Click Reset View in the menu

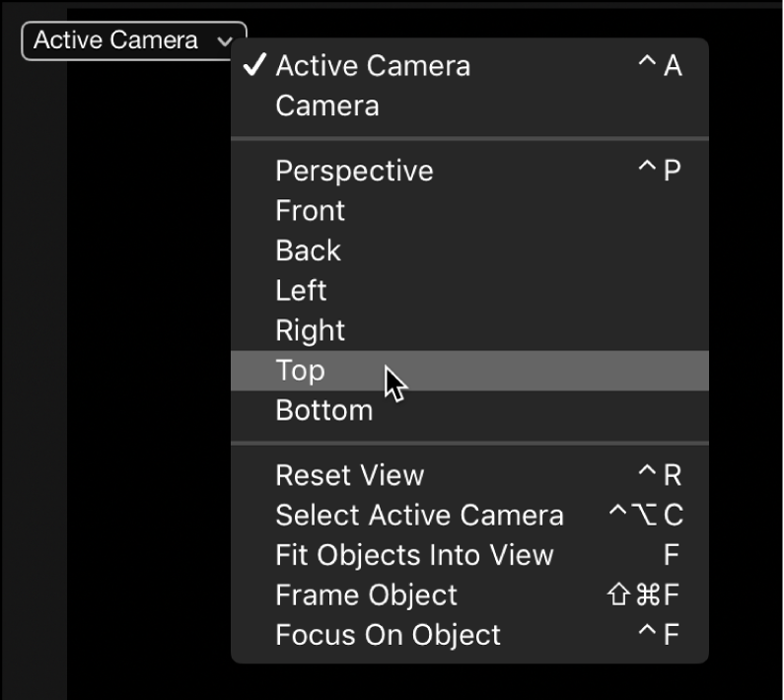click(x=349, y=475)
